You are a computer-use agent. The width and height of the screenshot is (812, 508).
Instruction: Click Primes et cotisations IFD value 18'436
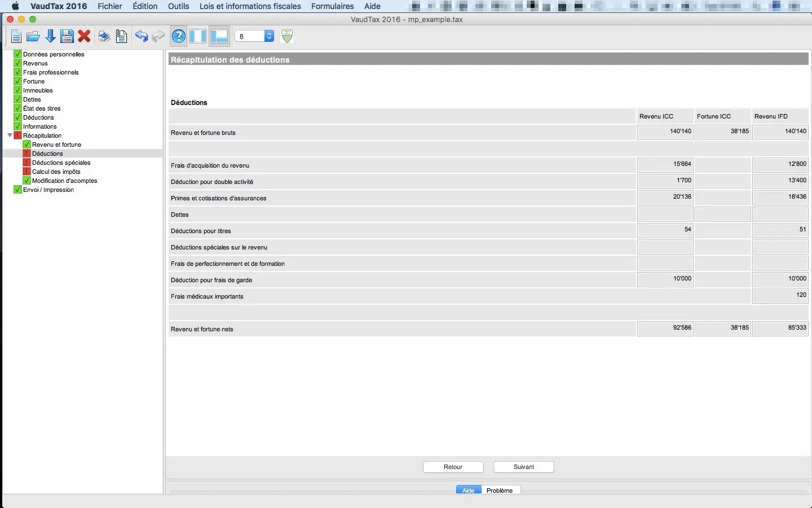780,198
